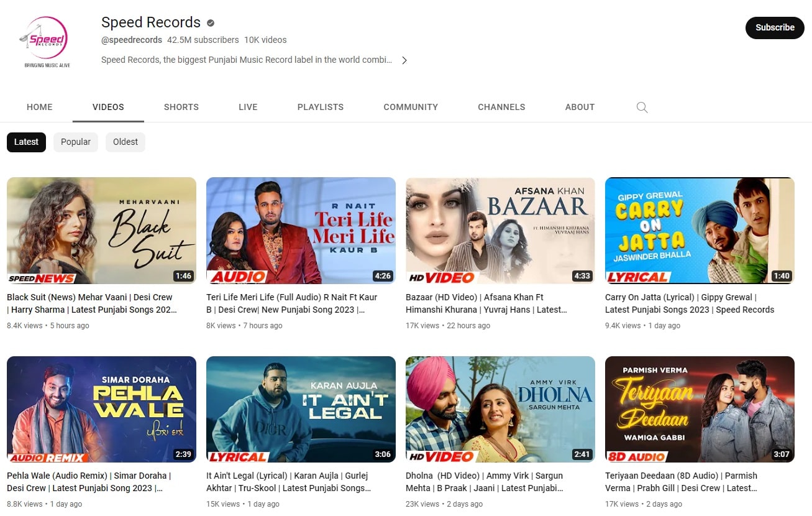Open Teriyaan Deedaan video thumbnail
Image resolution: width=812 pixels, height=516 pixels.
tap(700, 409)
